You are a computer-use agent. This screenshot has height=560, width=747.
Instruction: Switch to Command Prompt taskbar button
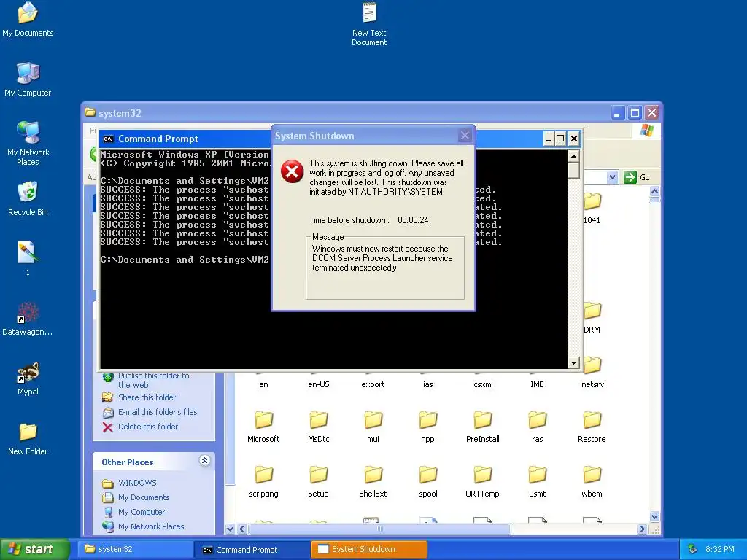(x=252, y=550)
